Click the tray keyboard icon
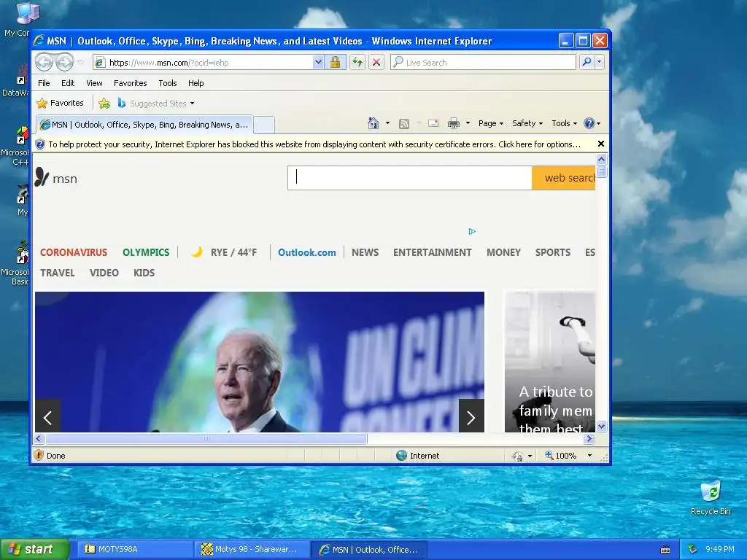The height and width of the screenshot is (560, 747). point(665,550)
